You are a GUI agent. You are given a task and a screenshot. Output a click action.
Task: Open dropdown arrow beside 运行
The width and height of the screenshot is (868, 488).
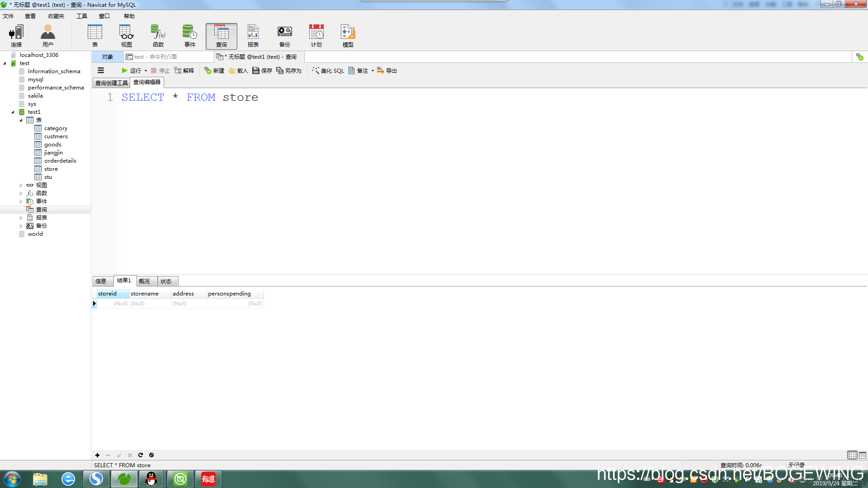coord(146,70)
